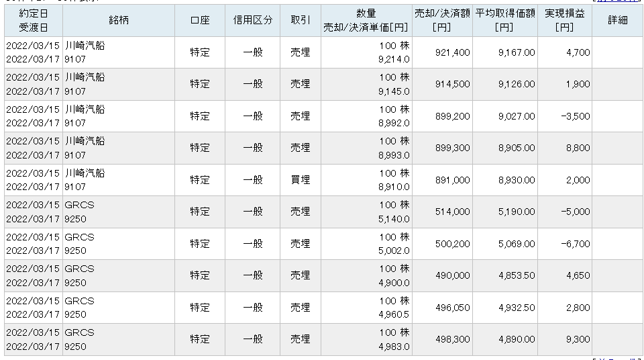Select the 891,000 settlement amount cell
Viewport: 644px width, 360px height.
442,180
